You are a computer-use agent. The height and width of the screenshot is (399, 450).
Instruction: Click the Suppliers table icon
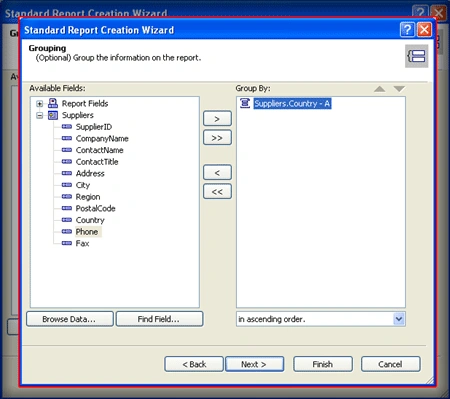53,115
